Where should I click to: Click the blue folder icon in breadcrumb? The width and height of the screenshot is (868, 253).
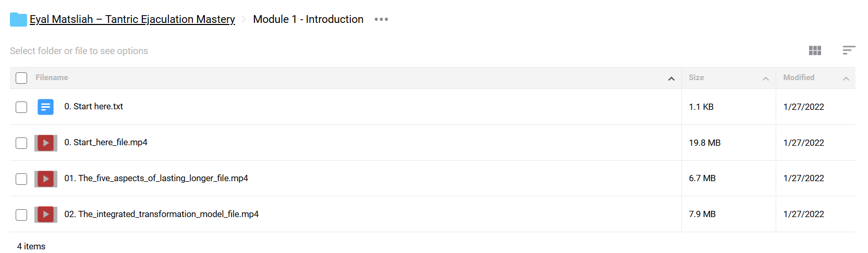point(18,19)
